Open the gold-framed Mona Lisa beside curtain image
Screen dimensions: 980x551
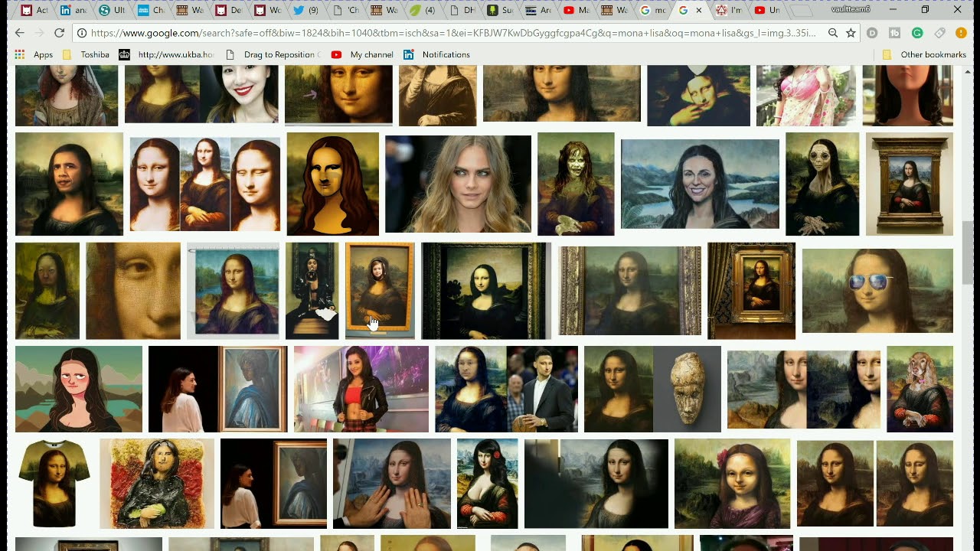(x=751, y=291)
